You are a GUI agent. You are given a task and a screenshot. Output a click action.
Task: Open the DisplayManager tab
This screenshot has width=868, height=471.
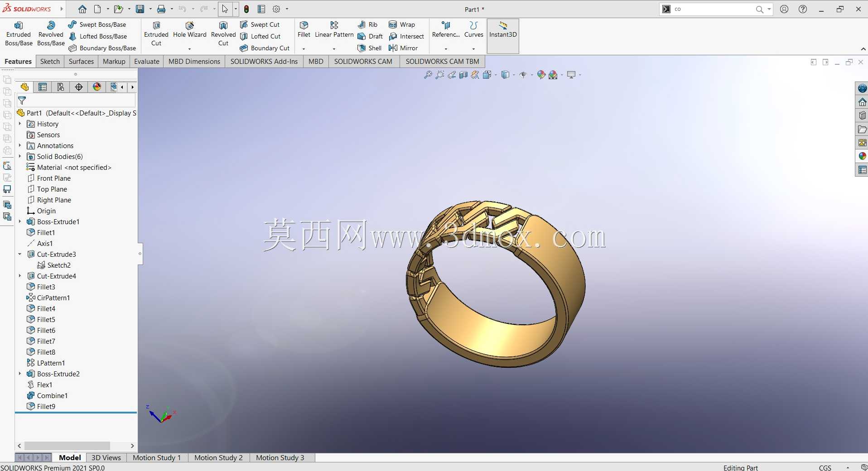click(97, 87)
